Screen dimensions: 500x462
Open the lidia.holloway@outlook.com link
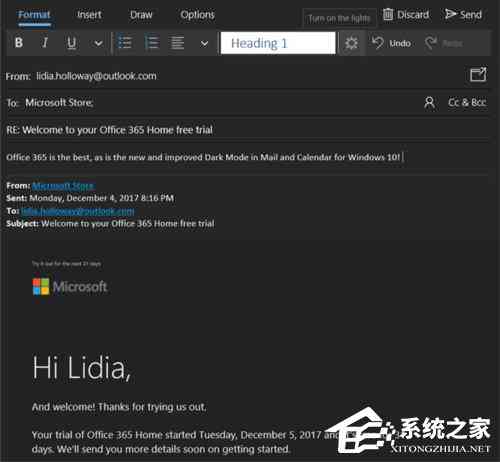(78, 211)
